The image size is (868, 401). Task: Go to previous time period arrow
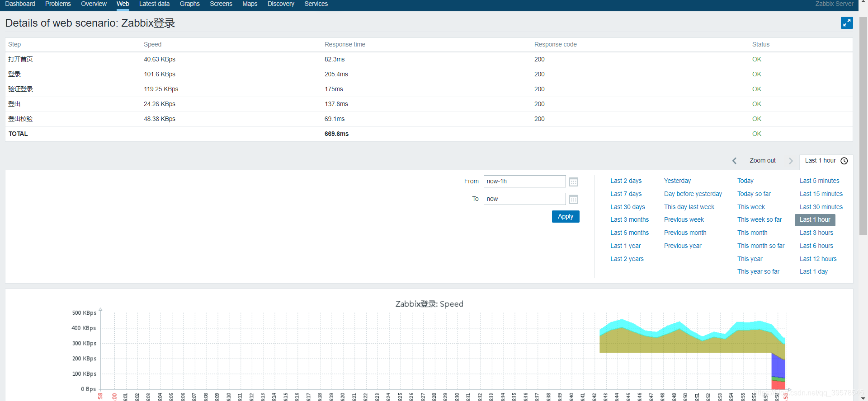734,161
